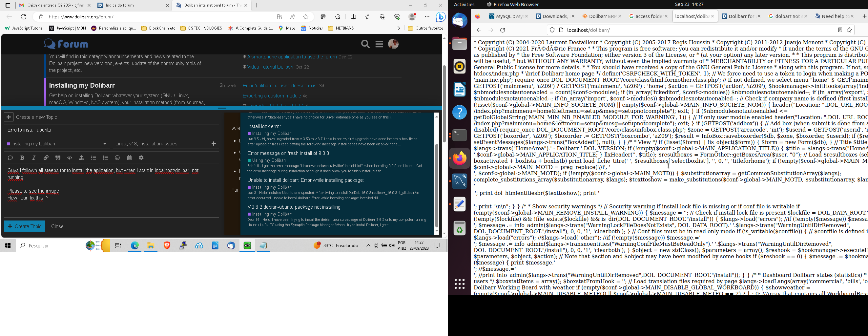Open Terminal from the Ubuntu dock
The width and height of the screenshot is (868, 336).
point(460,135)
